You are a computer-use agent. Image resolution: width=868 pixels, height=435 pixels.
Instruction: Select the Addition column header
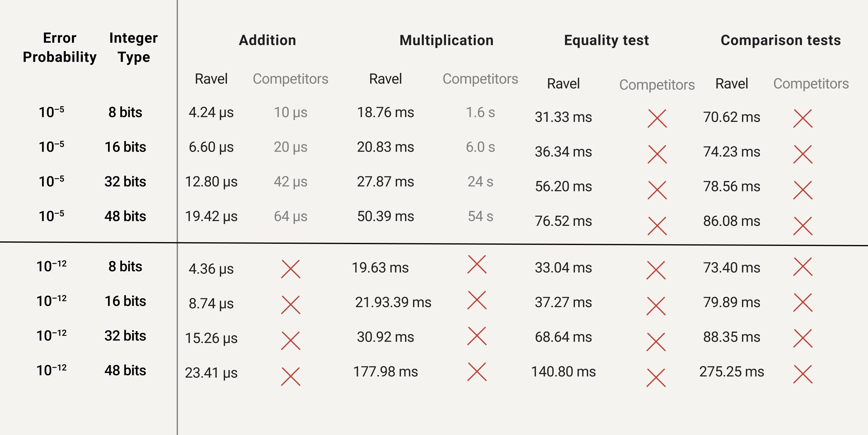coord(267,40)
